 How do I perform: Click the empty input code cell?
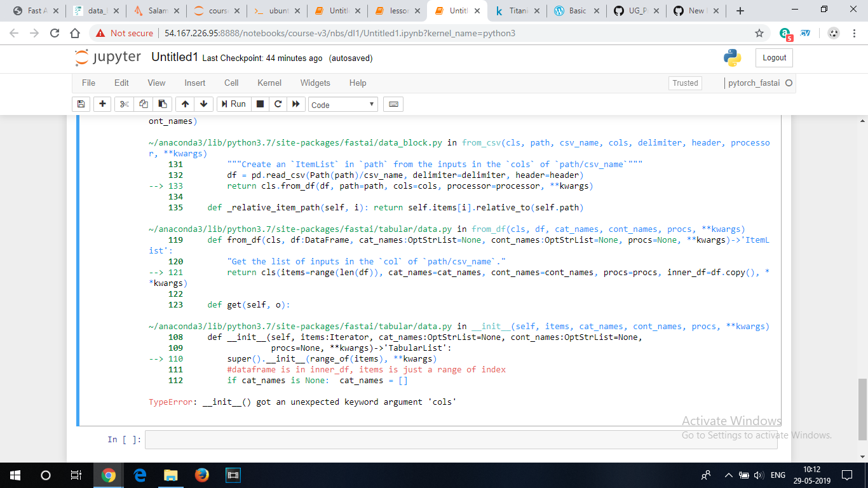coord(461,440)
